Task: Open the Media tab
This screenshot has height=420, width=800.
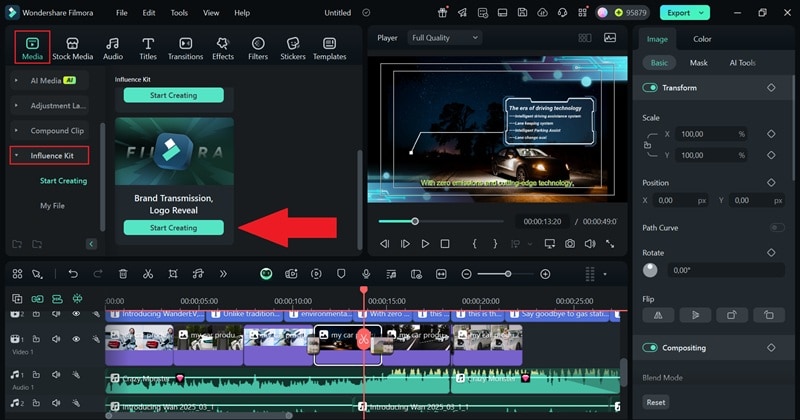Action: click(x=32, y=48)
